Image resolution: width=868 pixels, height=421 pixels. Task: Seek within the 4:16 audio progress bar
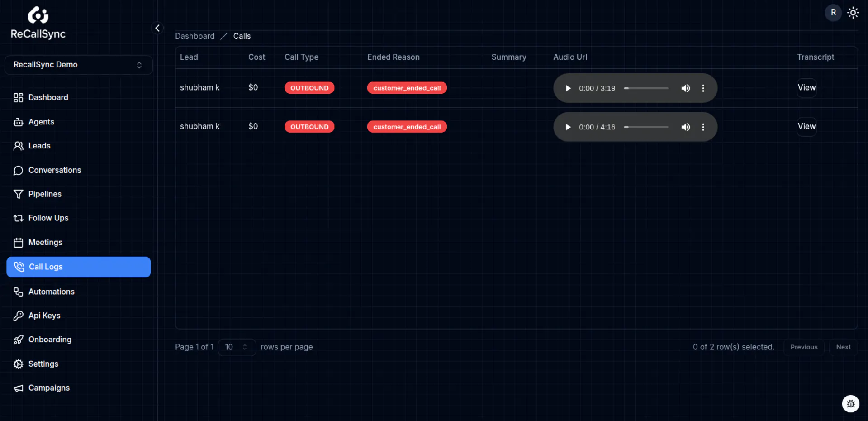coord(646,127)
